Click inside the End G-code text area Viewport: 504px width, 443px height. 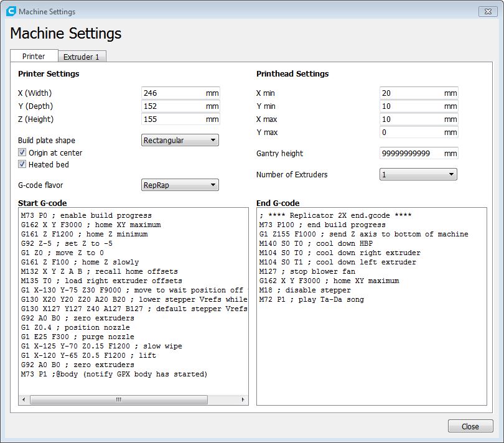pos(370,348)
